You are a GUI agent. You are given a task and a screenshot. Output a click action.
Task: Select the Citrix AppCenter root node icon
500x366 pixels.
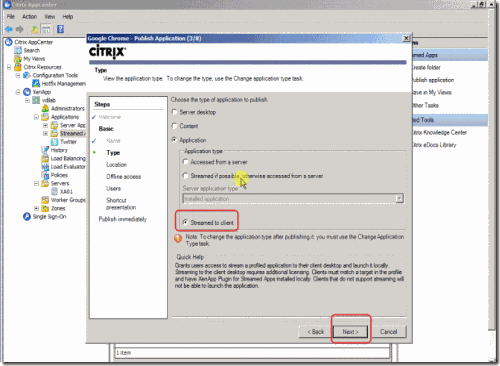point(9,42)
